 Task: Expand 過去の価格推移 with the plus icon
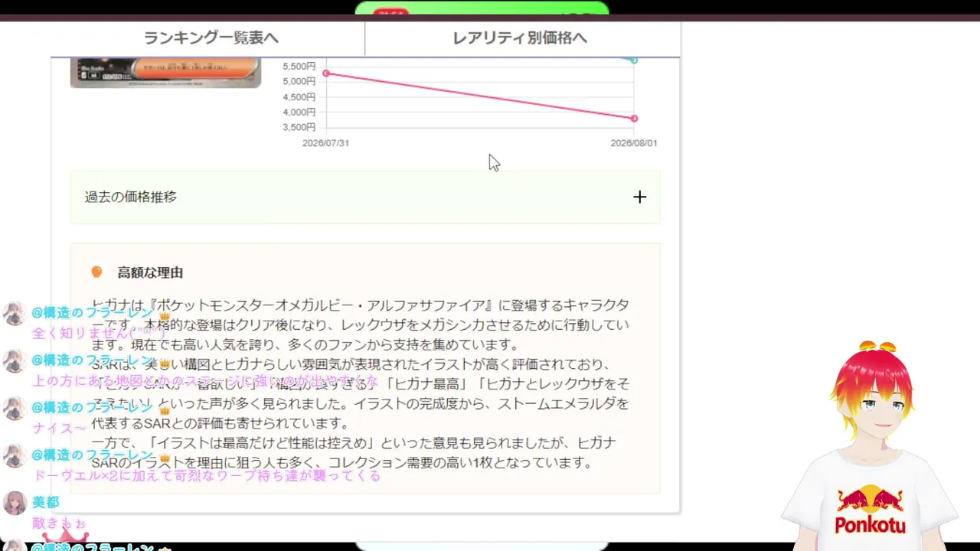639,197
